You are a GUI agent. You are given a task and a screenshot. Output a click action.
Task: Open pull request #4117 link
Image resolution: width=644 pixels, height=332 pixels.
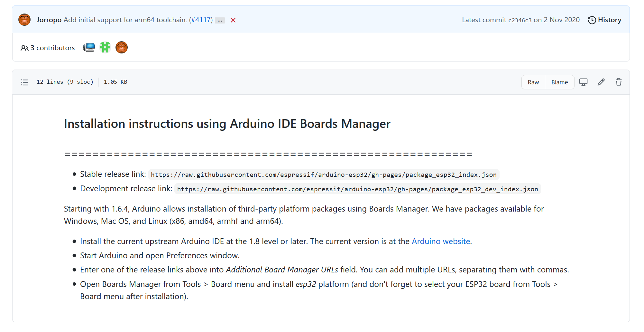point(201,20)
